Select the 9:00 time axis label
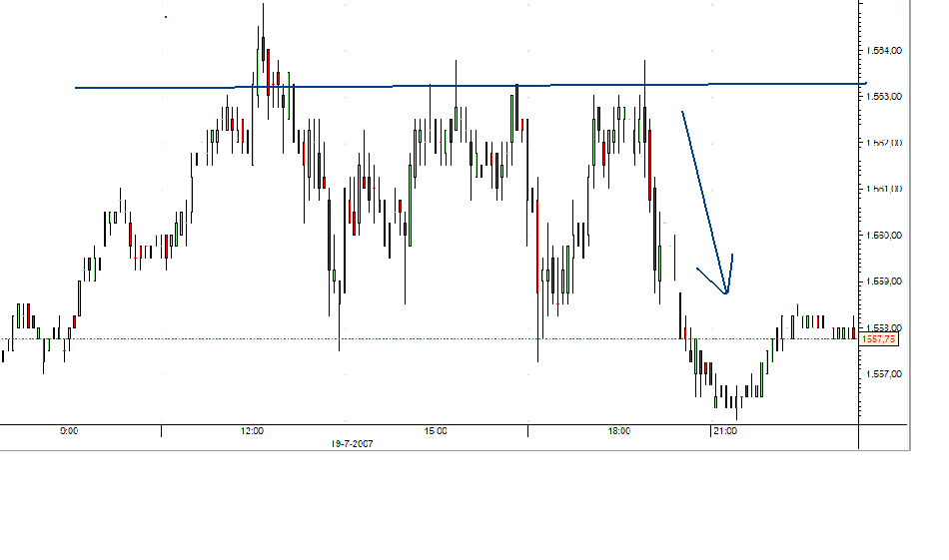This screenshot has width=949, height=560. tap(69, 431)
